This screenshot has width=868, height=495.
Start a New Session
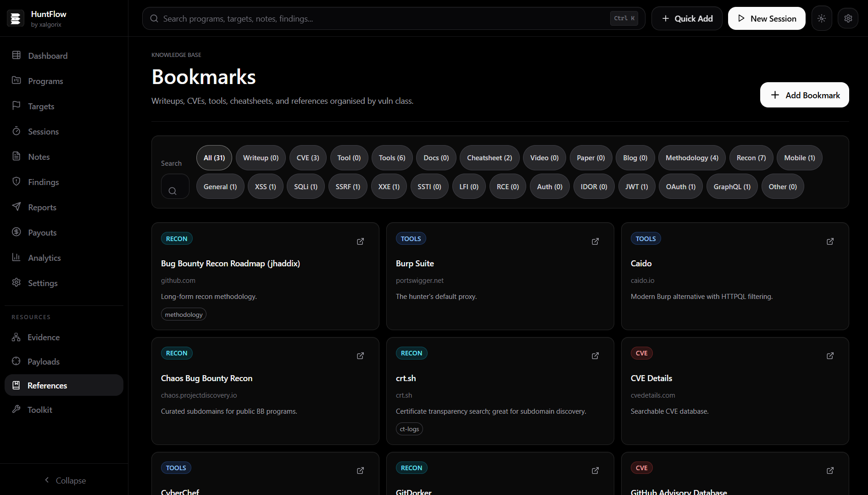pos(767,18)
